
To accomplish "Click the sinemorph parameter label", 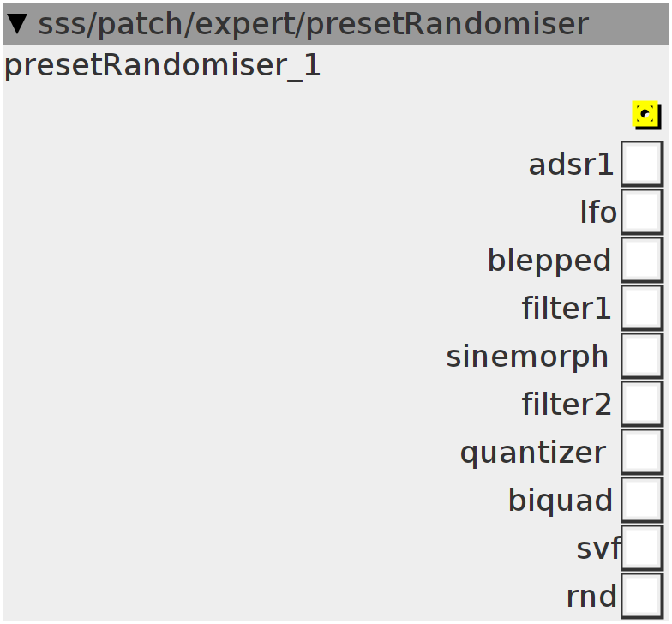I will coord(527,357).
